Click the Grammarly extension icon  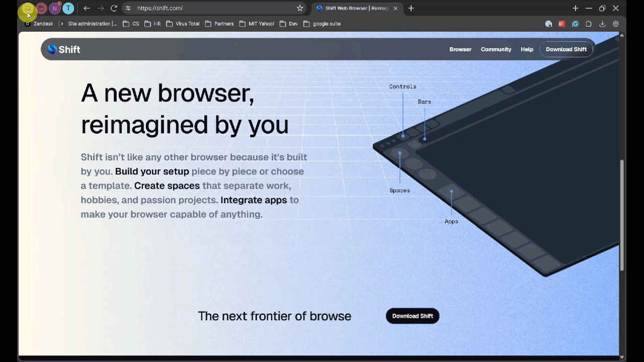(x=576, y=24)
